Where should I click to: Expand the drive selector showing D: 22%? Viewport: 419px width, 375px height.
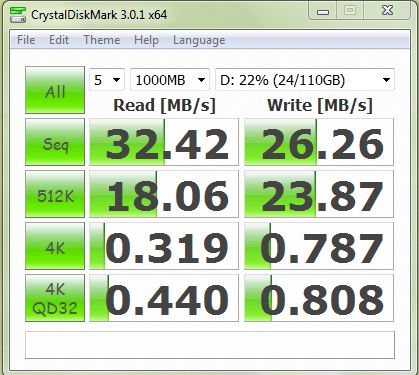305,80
